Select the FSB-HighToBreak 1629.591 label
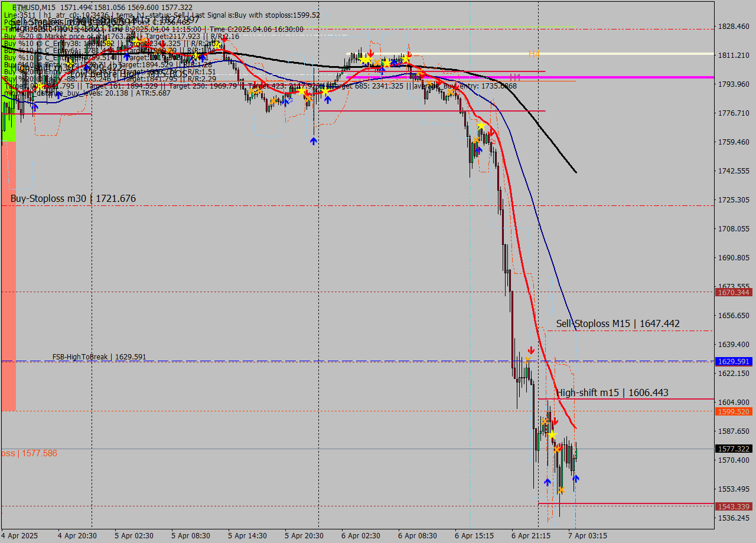The width and height of the screenshot is (756, 543). point(99,357)
